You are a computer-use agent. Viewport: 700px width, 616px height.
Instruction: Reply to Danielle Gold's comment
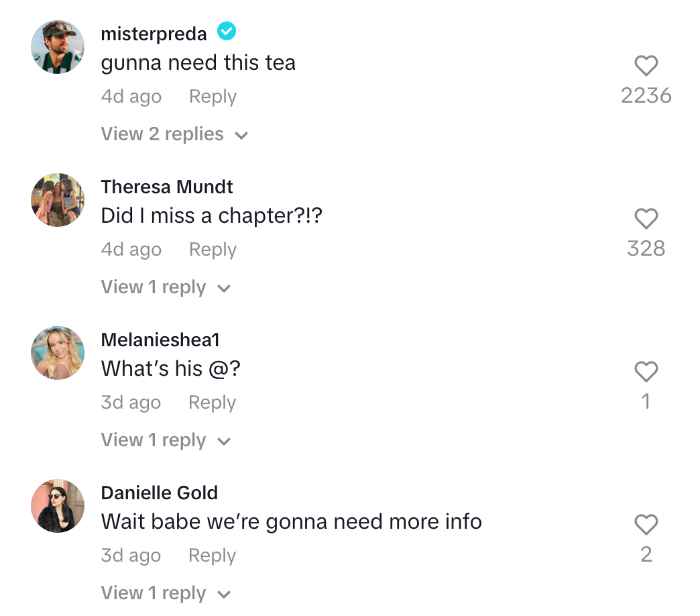[x=212, y=555]
